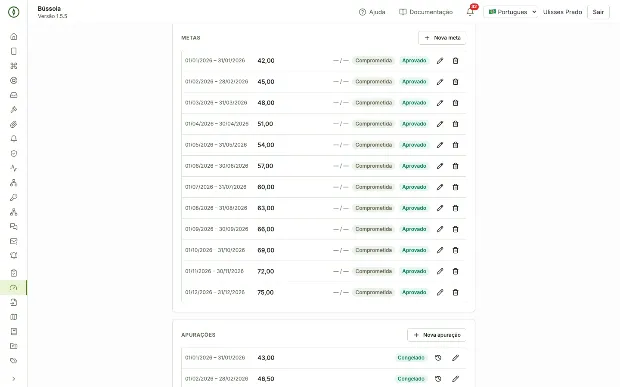Edit the 69,00 goal row
This screenshot has height=387, width=620.
[440, 250]
